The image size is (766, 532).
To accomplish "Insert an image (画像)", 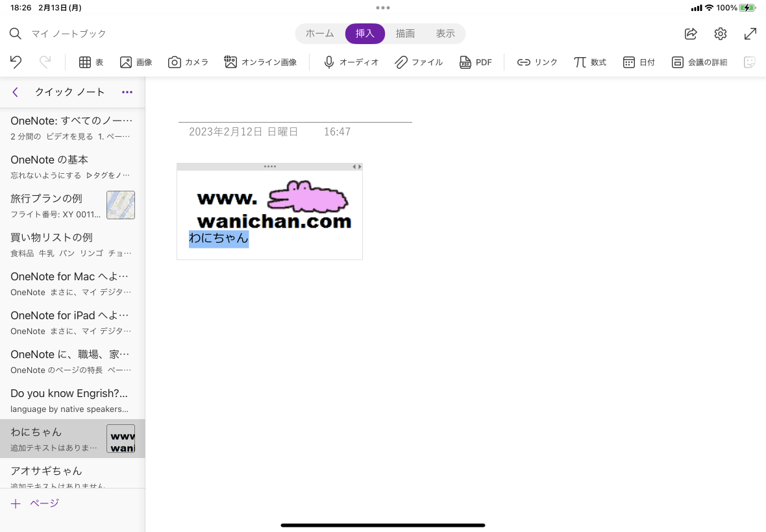I will click(136, 62).
